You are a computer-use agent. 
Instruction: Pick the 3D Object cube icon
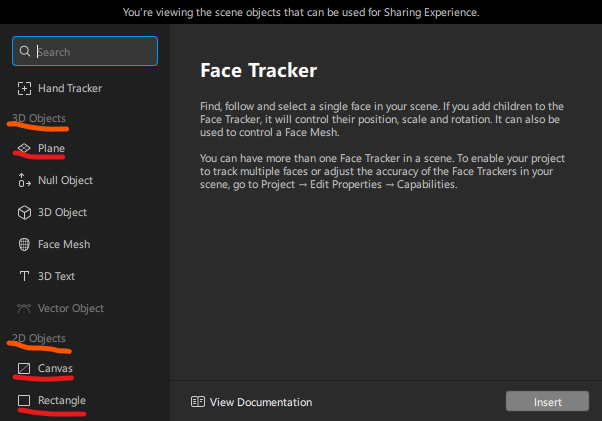(x=24, y=212)
